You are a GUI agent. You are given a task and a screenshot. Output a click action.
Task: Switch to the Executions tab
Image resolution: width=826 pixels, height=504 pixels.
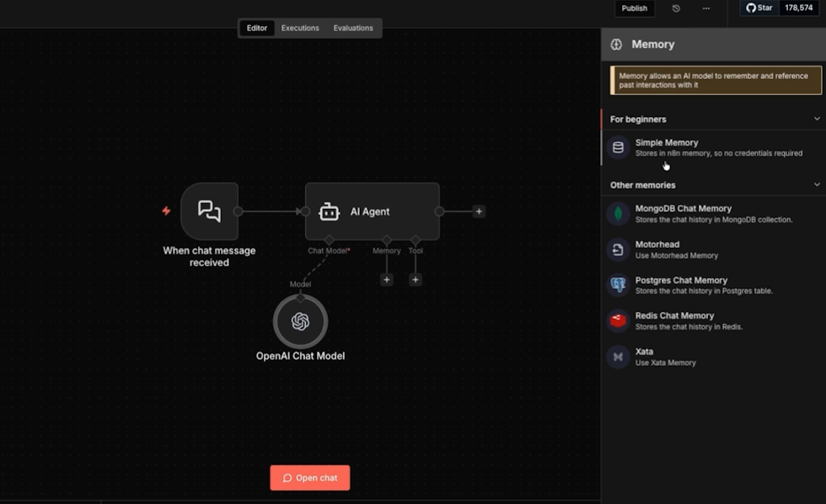coord(300,28)
